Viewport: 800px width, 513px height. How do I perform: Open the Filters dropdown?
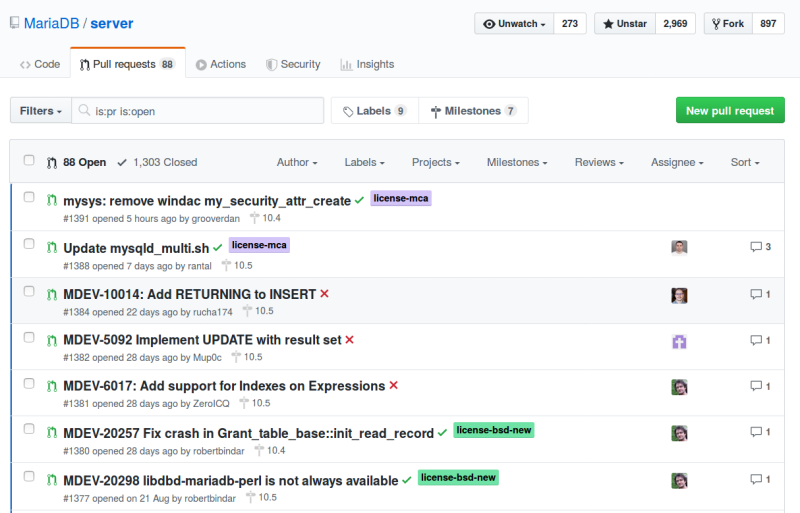[41, 111]
